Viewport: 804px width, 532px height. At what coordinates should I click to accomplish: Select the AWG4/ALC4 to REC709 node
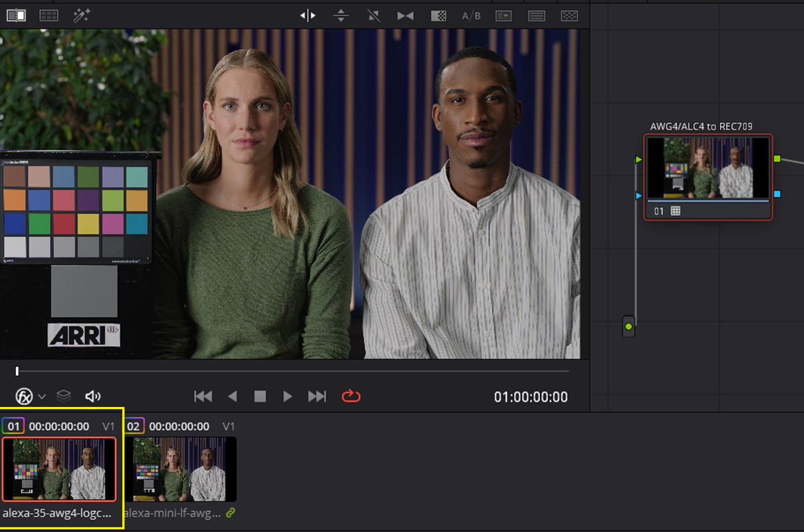pyautogui.click(x=708, y=177)
